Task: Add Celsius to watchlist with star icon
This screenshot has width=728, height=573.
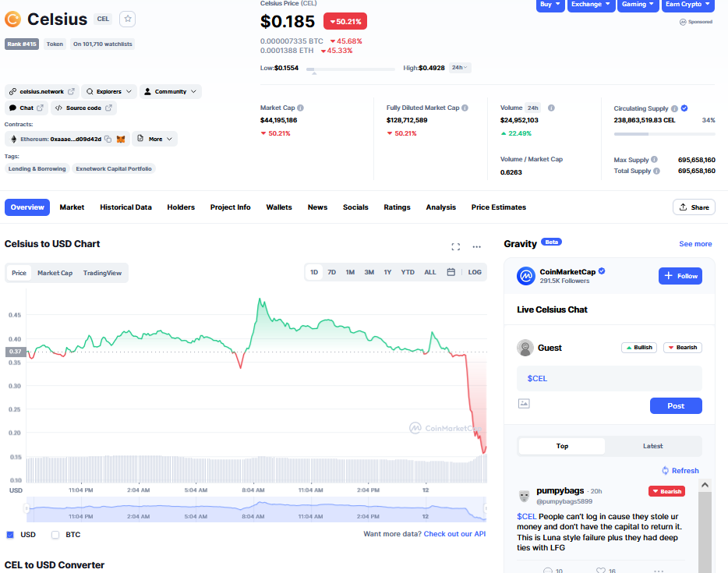Action: pos(128,19)
